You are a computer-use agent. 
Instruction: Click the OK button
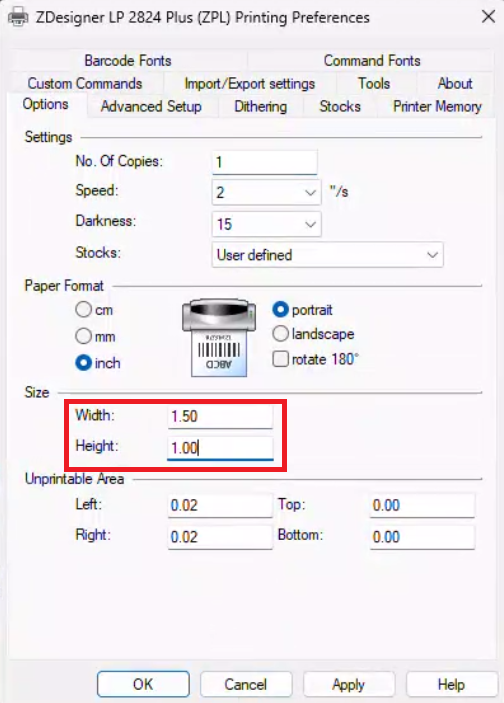[143, 684]
